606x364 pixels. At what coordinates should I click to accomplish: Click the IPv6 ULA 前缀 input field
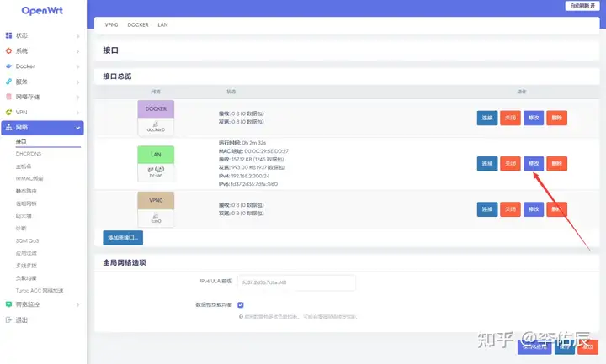pyautogui.click(x=296, y=282)
